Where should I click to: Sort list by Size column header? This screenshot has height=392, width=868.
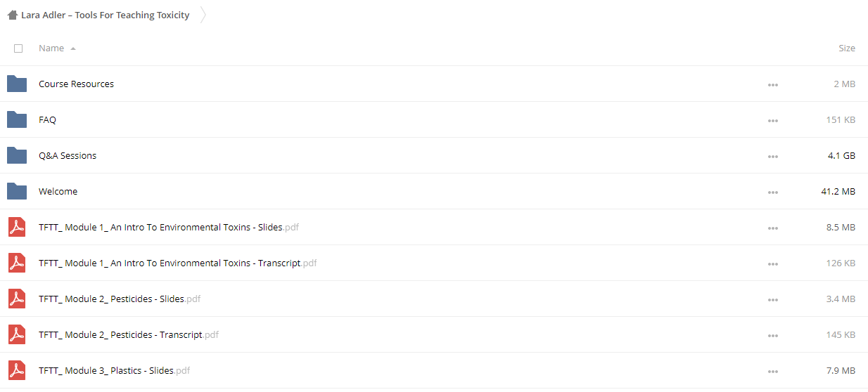click(847, 48)
